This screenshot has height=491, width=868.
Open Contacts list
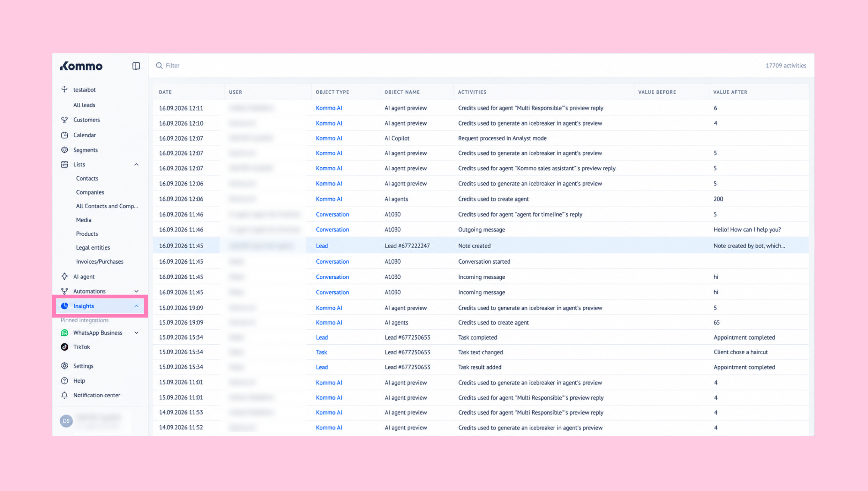pos(87,179)
